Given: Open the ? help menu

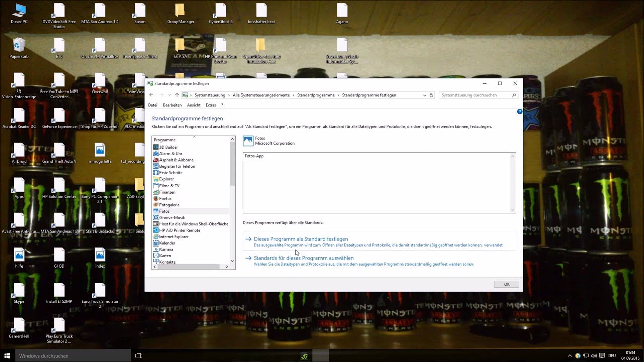Looking at the screenshot, I should [222, 105].
